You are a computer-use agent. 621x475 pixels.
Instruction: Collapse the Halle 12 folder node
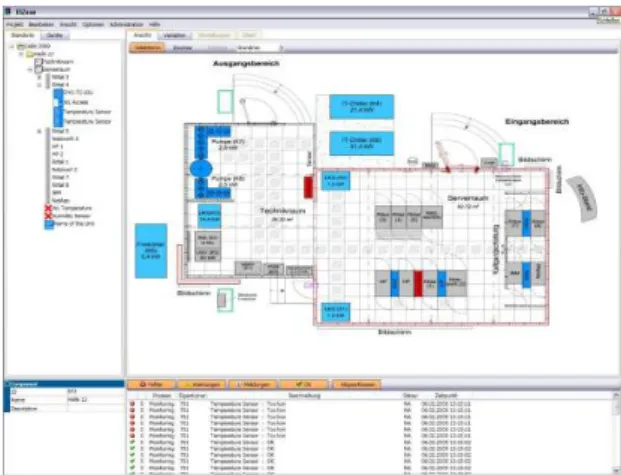tap(21, 54)
